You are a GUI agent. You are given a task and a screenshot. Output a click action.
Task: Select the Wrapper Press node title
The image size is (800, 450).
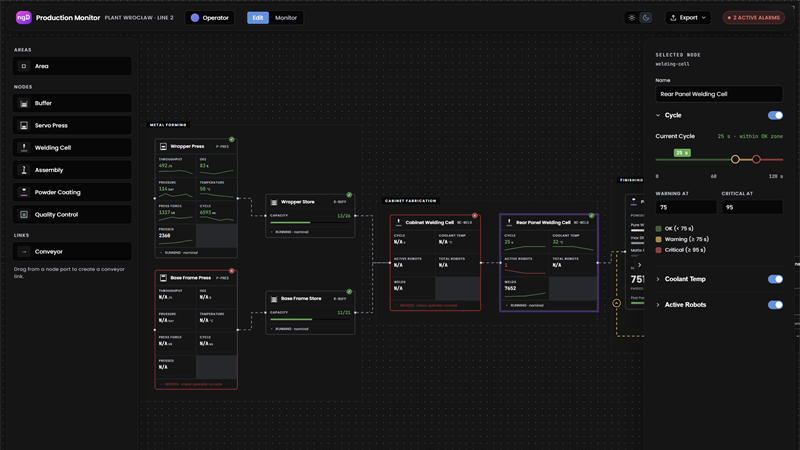tap(187, 146)
